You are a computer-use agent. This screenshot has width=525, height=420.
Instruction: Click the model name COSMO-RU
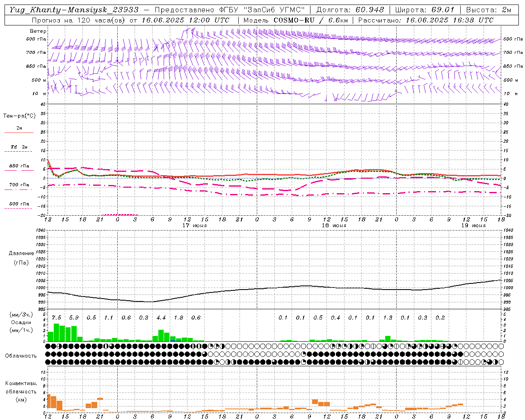(x=294, y=20)
